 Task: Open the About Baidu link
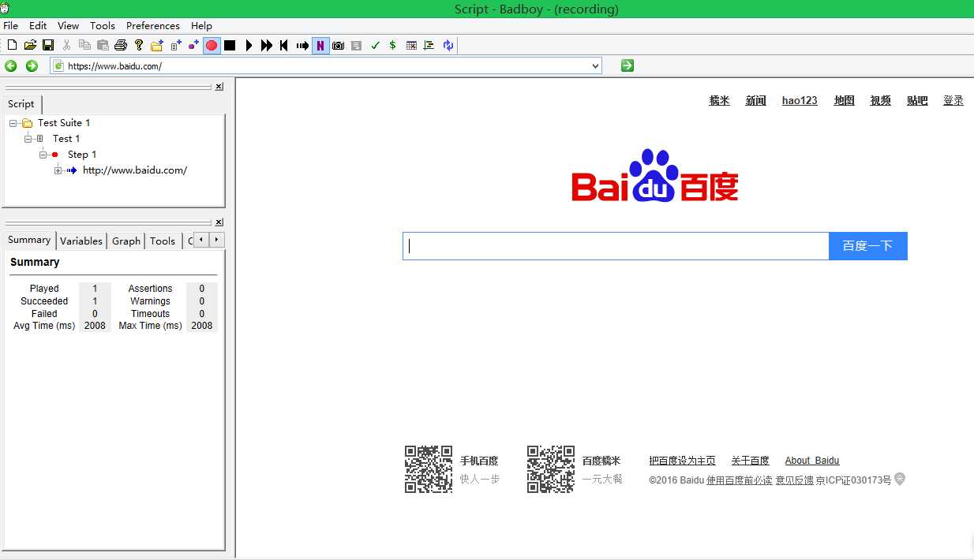[x=812, y=461]
